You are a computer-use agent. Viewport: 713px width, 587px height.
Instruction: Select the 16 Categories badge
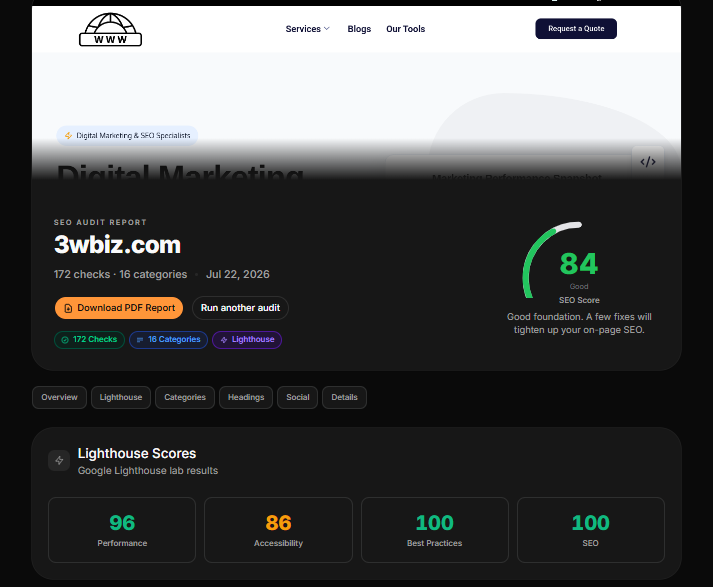[168, 340]
